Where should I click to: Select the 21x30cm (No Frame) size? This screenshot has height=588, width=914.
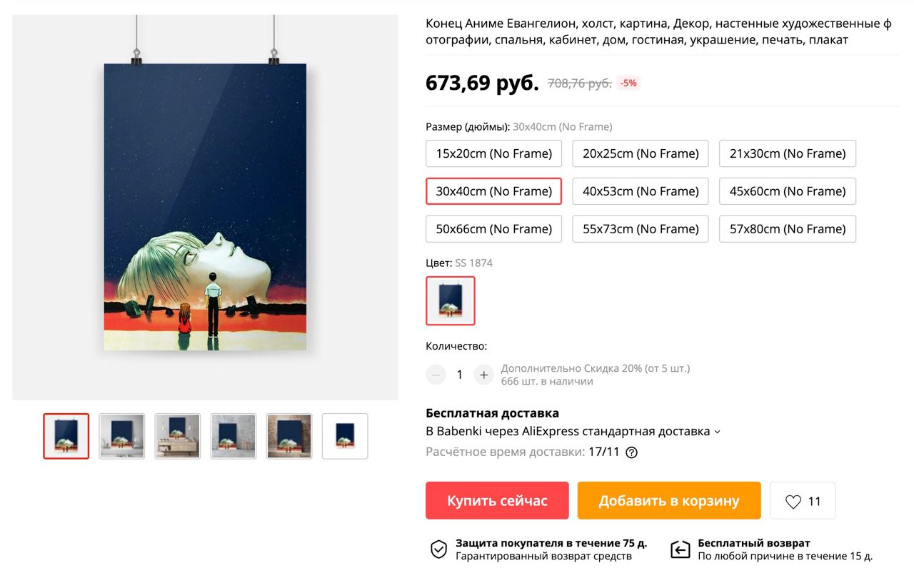[788, 153]
